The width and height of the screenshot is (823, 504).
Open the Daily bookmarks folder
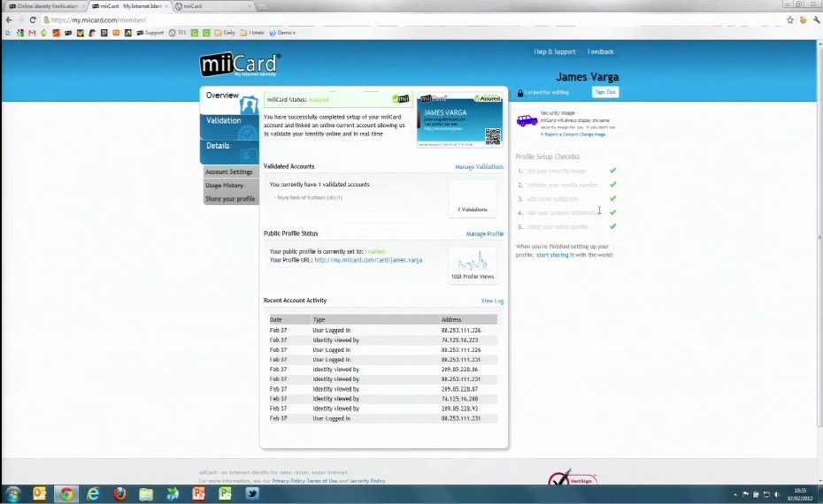click(x=225, y=33)
